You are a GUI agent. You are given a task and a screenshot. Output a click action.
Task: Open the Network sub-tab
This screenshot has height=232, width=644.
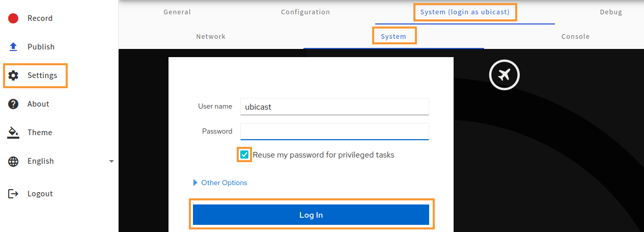211,36
